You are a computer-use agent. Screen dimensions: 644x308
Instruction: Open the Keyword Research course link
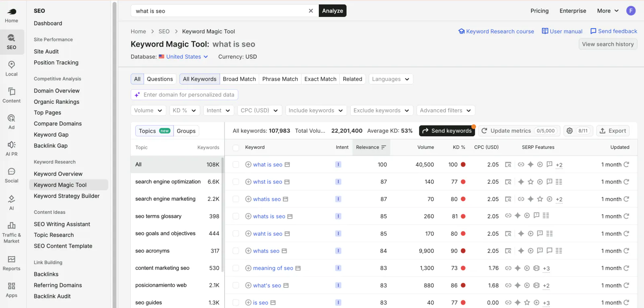(496, 31)
